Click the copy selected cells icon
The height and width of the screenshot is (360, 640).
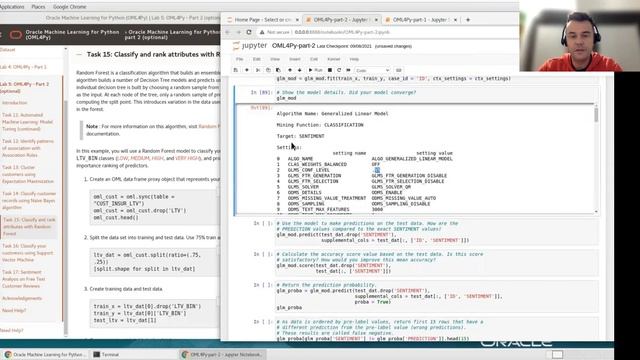coord(268,70)
